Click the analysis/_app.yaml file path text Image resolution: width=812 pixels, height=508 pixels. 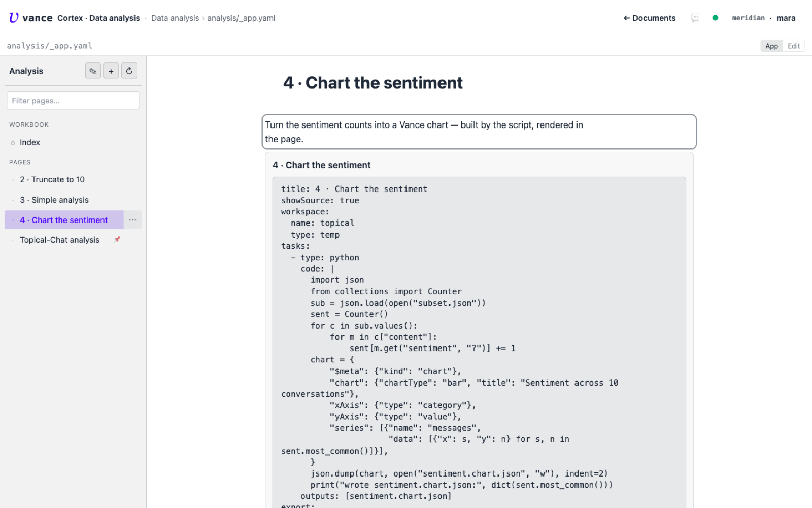pyautogui.click(x=49, y=46)
